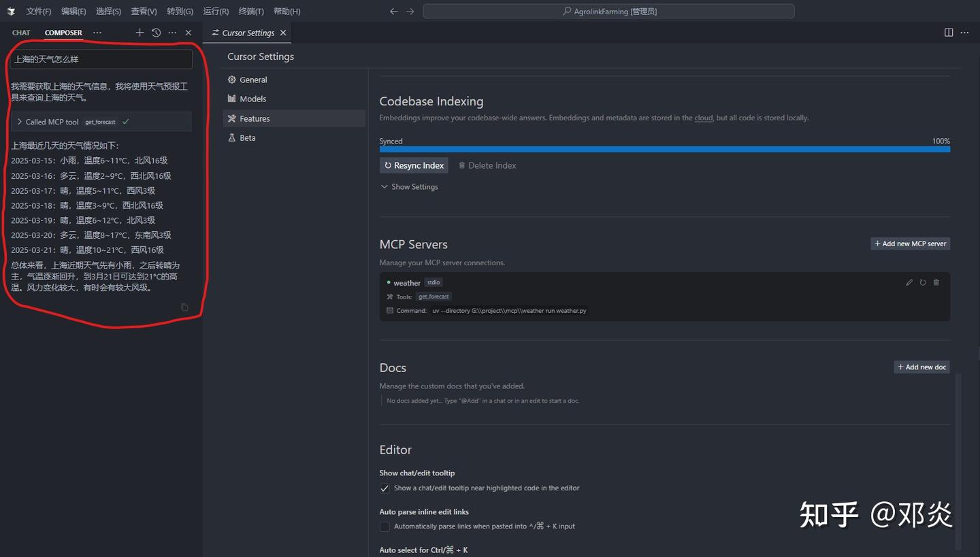Delete the weather MCP server trash icon
This screenshot has width=980, height=557.
(x=936, y=282)
